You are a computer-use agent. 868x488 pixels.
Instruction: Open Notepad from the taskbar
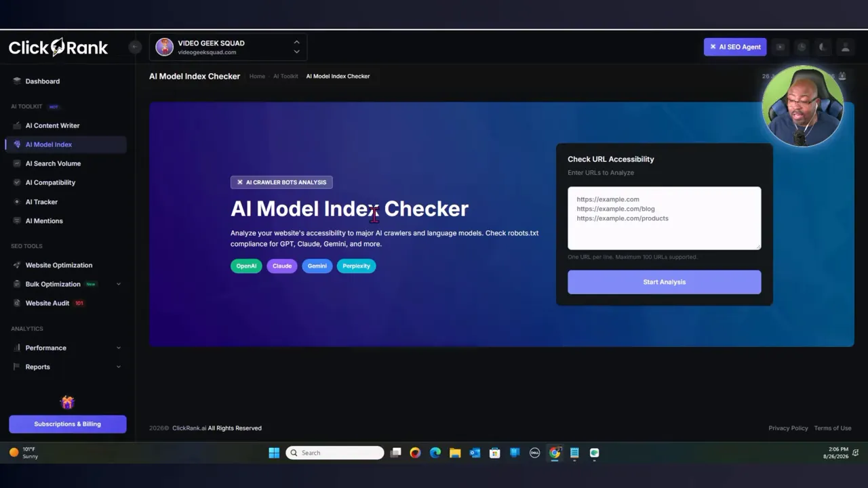point(574,453)
